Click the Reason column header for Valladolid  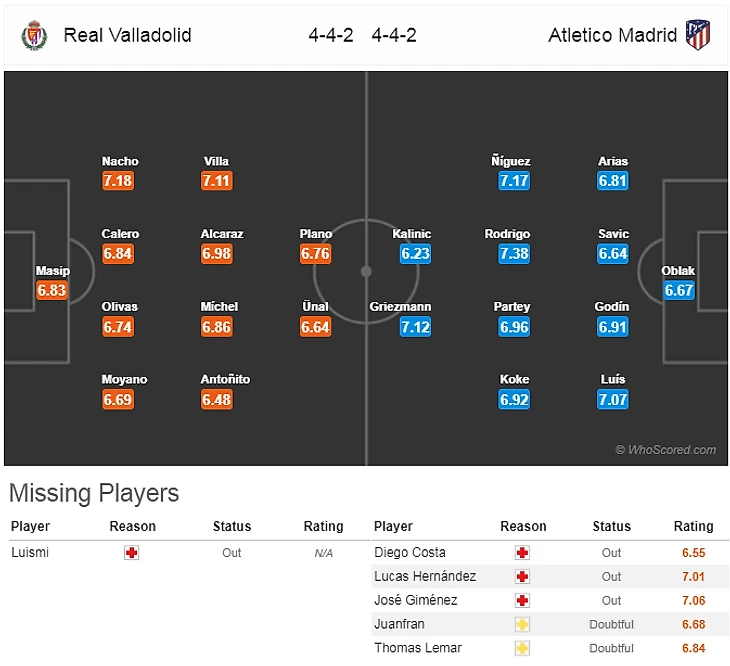133,527
